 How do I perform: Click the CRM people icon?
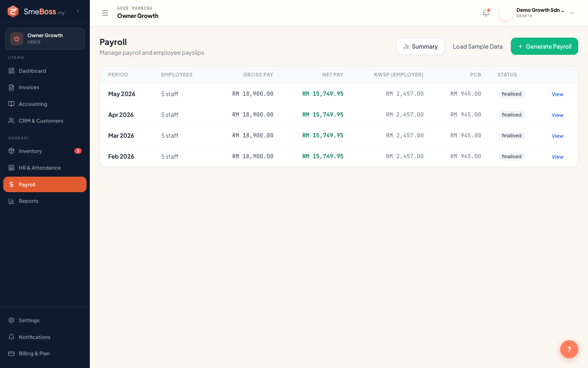tap(11, 121)
